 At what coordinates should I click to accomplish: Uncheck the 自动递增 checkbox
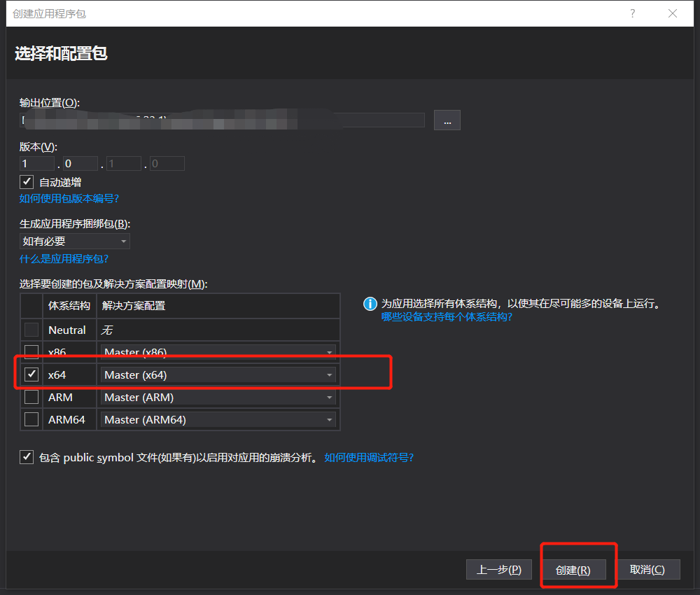[26, 181]
